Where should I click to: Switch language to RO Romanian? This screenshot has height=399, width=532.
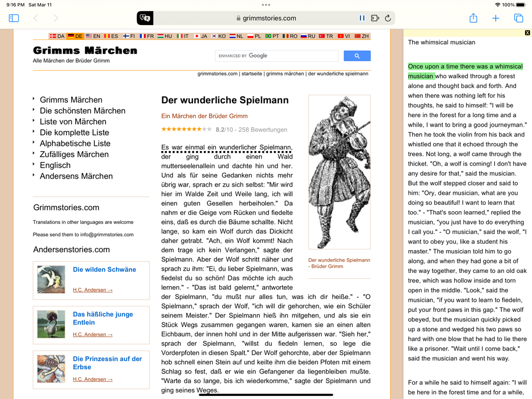(290, 36)
